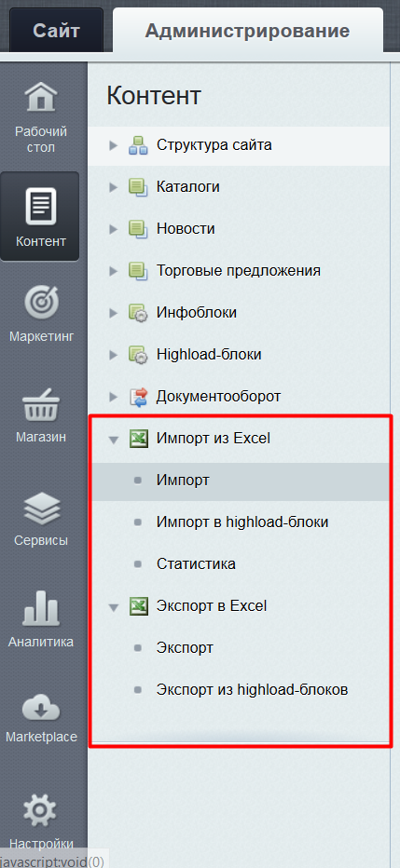Open the Магазин basket icon

40,406
